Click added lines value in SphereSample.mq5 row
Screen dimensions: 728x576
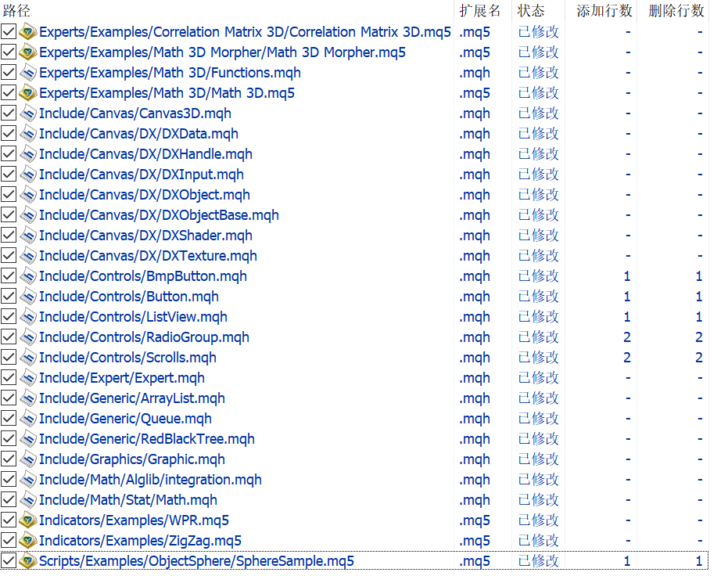point(627,561)
